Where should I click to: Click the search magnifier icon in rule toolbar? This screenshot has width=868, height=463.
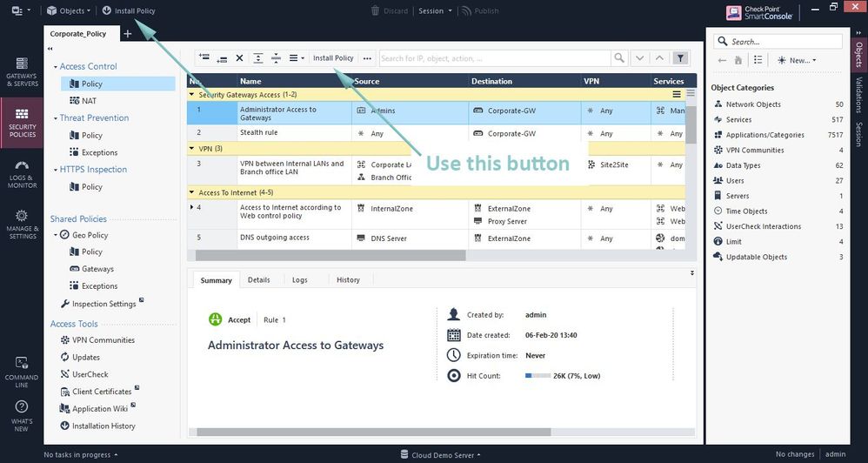[618, 58]
